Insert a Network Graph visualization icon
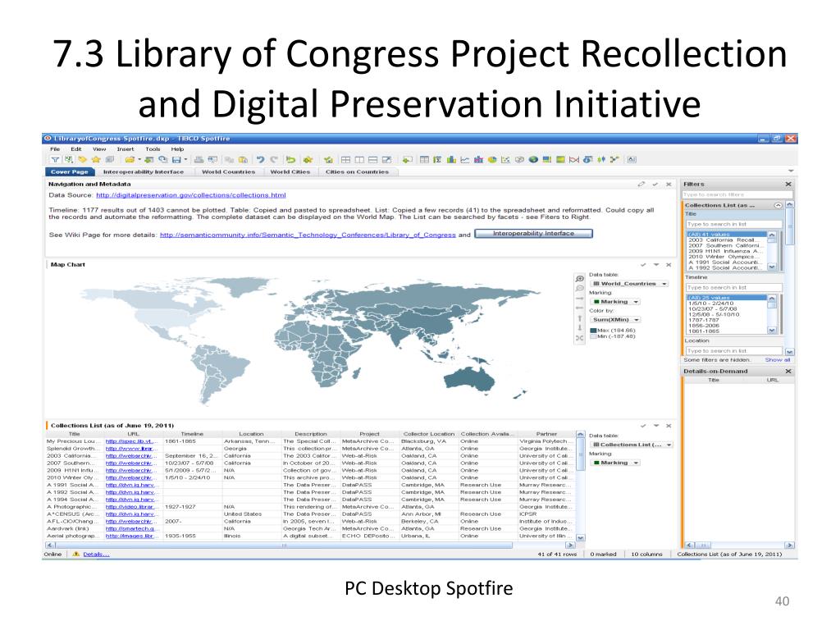Viewport: 840px width, 630px height. (x=614, y=160)
